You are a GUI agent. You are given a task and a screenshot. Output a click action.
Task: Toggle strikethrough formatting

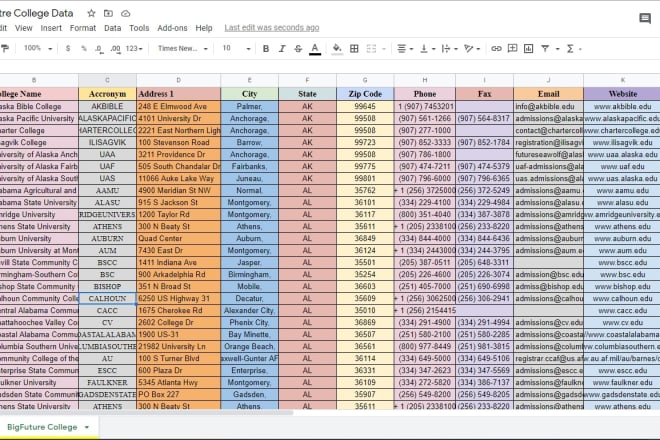[x=298, y=49]
